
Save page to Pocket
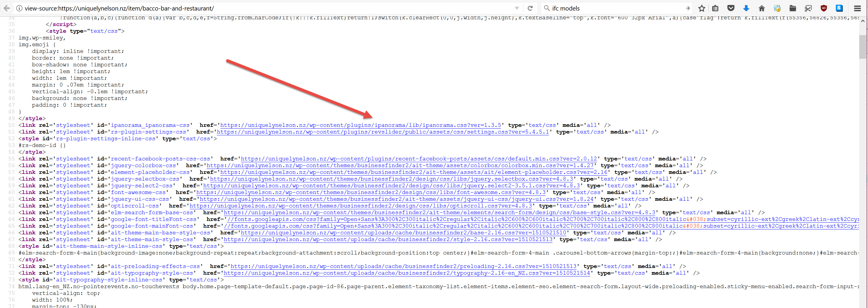730,8
